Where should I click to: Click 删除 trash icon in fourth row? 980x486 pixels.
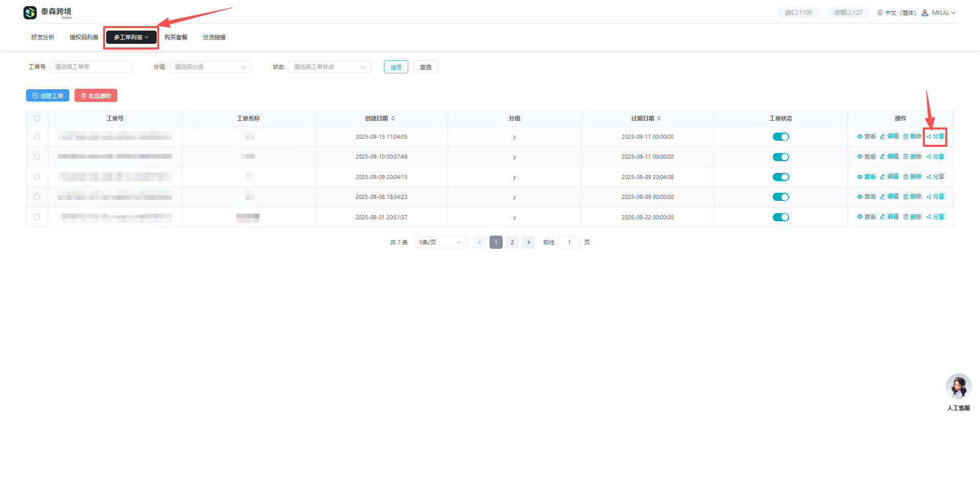pos(906,197)
